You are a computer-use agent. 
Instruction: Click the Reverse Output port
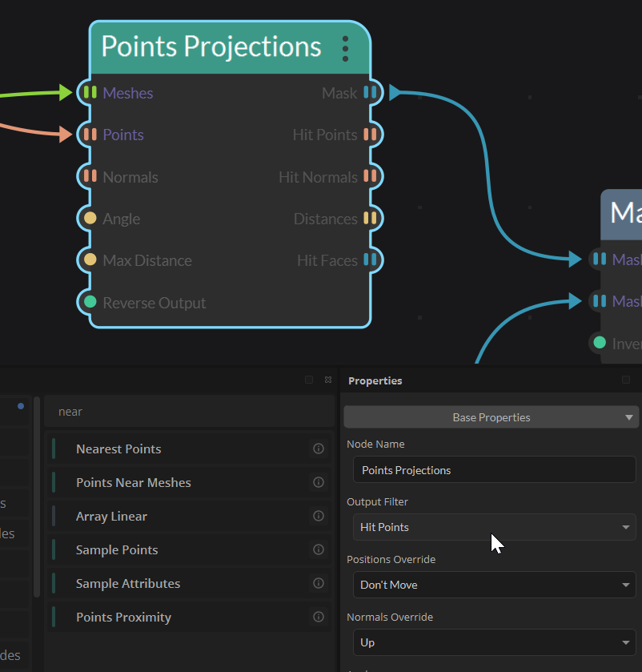click(90, 302)
